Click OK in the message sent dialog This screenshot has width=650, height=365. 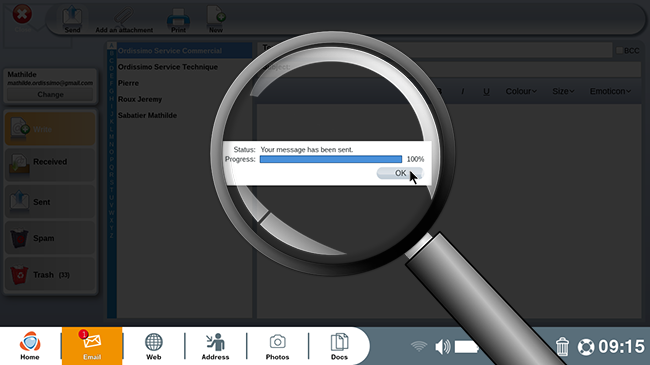pos(400,173)
